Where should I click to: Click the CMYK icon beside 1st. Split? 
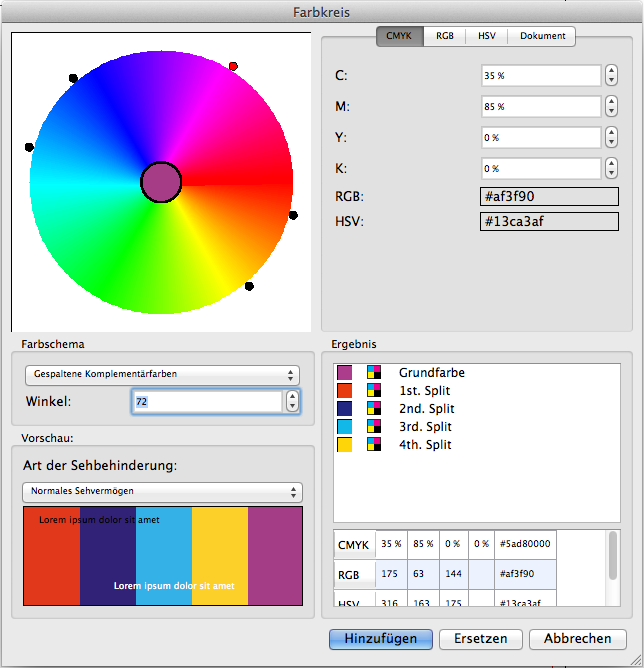coord(374,391)
